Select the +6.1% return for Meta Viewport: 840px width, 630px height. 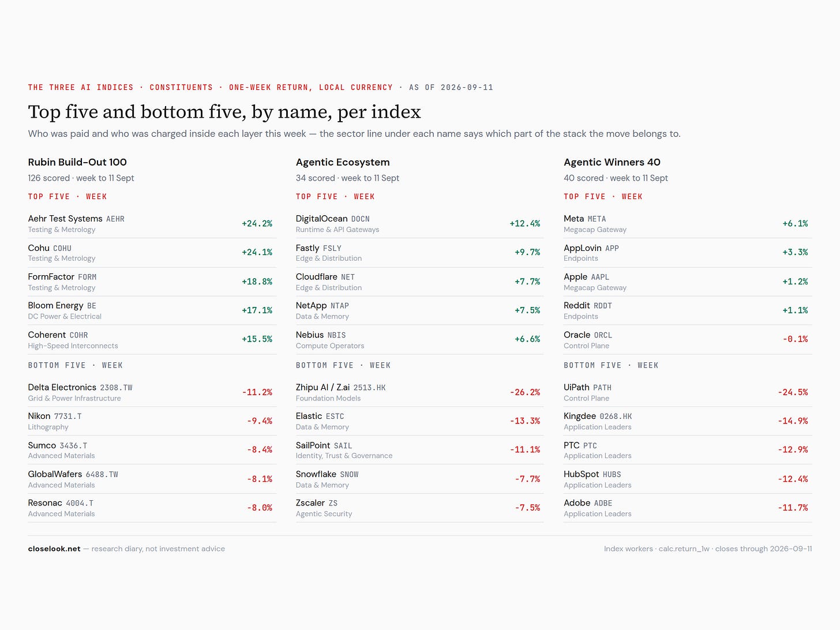click(x=795, y=223)
